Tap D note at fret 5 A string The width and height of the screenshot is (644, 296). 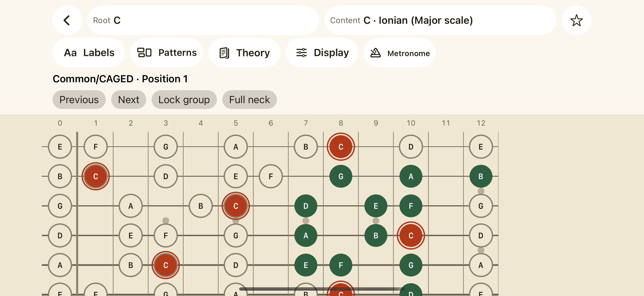point(236,265)
